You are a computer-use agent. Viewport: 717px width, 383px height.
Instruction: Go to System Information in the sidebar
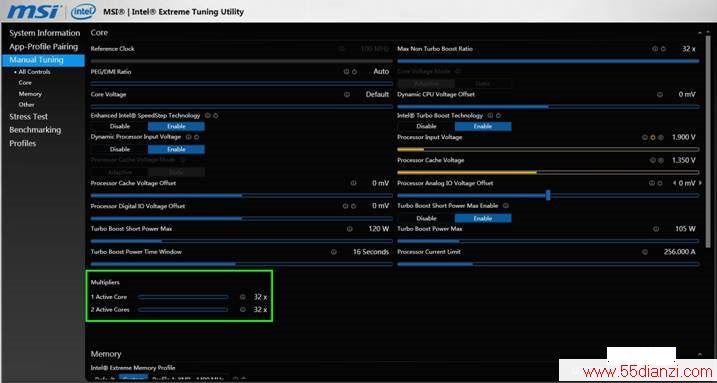click(44, 33)
